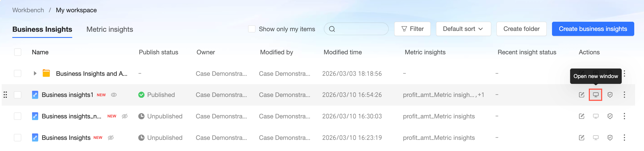Click shield icon for Business insights1 row

(x=610, y=95)
